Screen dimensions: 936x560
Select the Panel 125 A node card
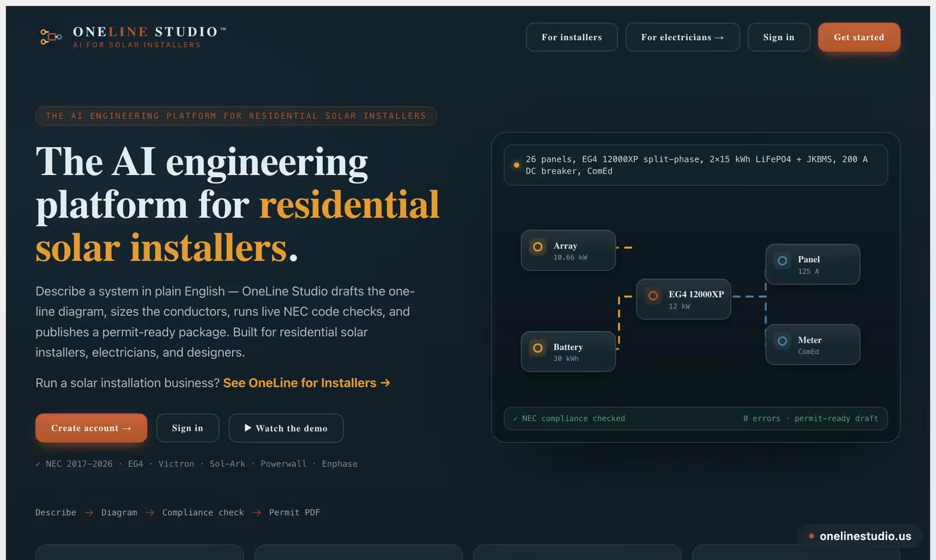click(x=813, y=264)
